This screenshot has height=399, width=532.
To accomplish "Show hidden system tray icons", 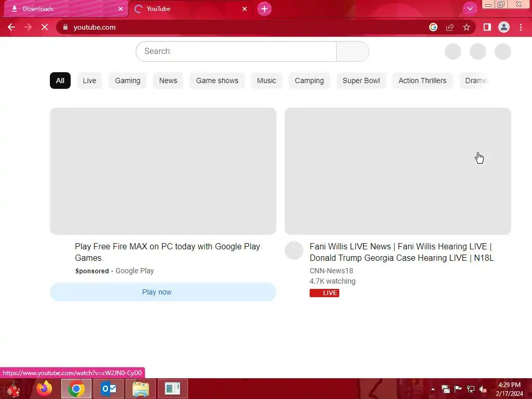I will [x=433, y=389].
